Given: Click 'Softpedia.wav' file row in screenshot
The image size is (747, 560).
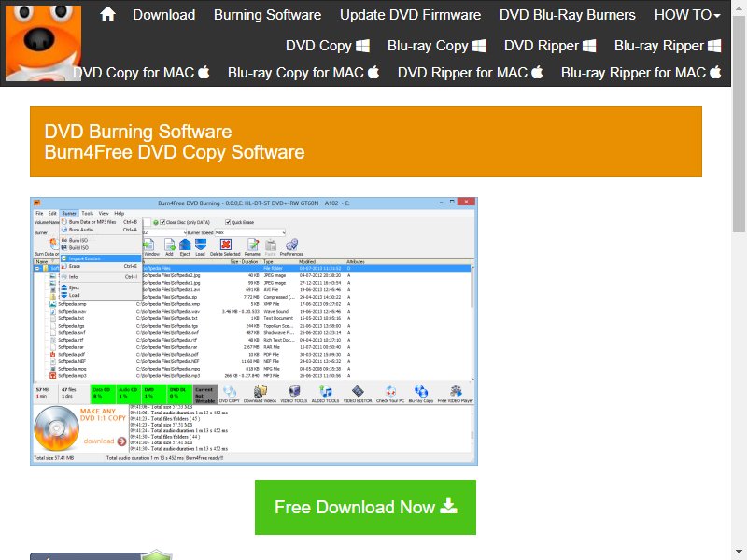Looking at the screenshot, I should (x=252, y=312).
